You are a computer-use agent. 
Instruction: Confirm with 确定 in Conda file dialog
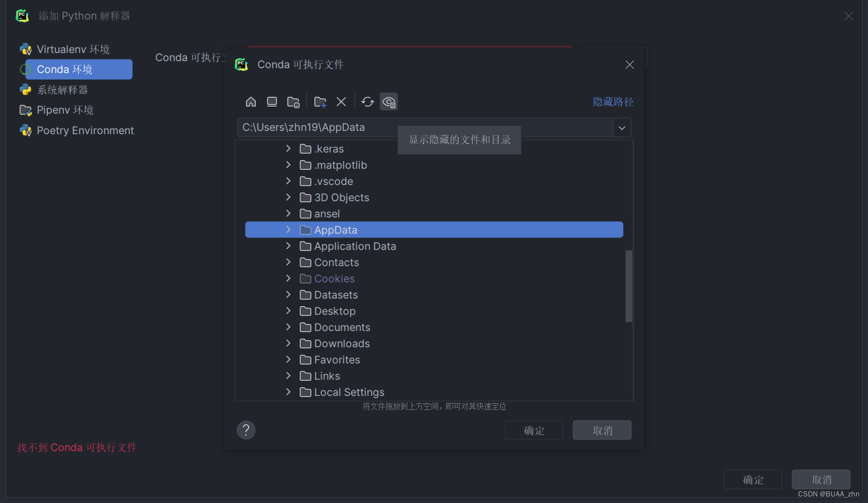(x=534, y=431)
